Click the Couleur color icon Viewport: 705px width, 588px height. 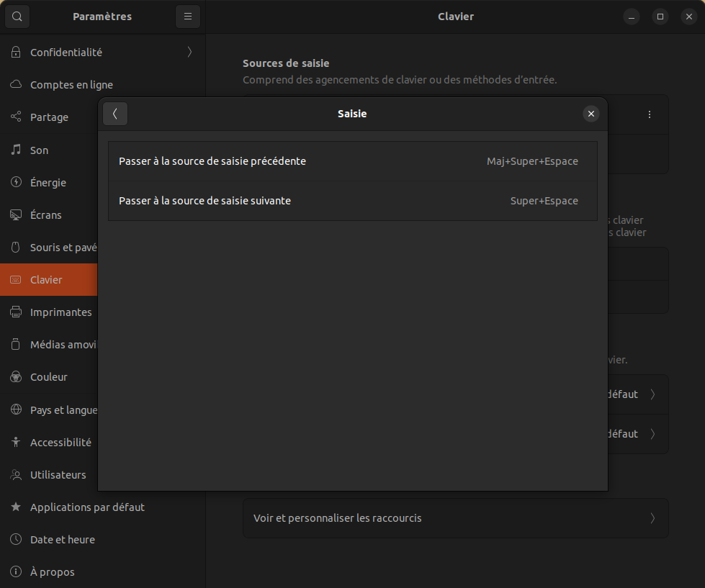click(16, 377)
